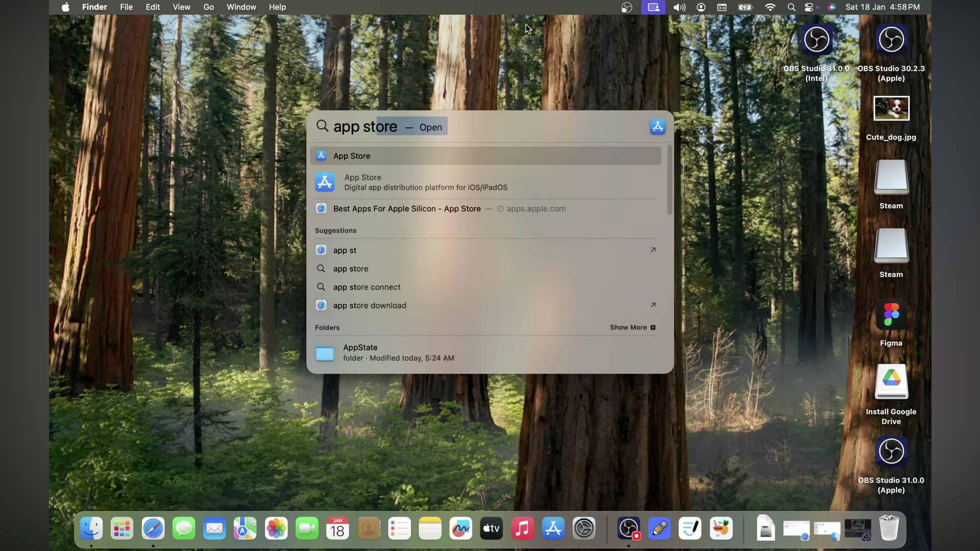
Task: Open Reminders from the Dock
Action: pyautogui.click(x=399, y=529)
